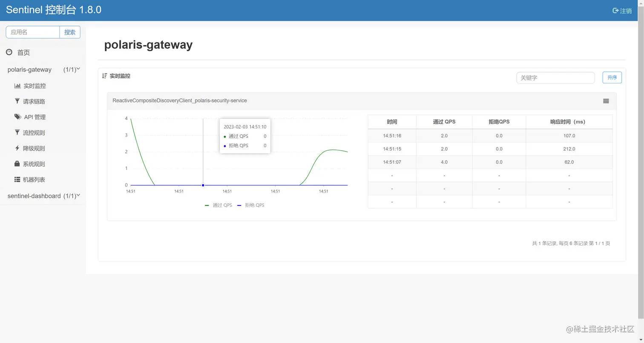Open 请求链路 in the sidebar
This screenshot has width=644, height=343.
click(x=34, y=101)
